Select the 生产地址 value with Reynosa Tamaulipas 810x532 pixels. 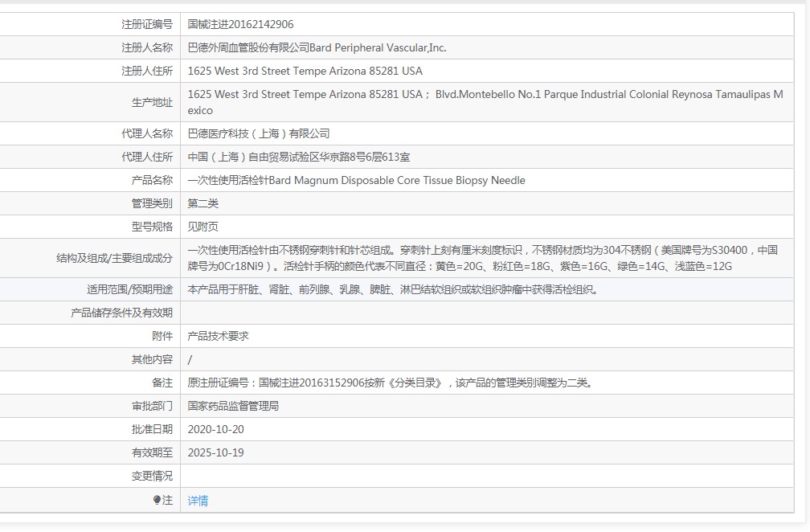(485, 102)
